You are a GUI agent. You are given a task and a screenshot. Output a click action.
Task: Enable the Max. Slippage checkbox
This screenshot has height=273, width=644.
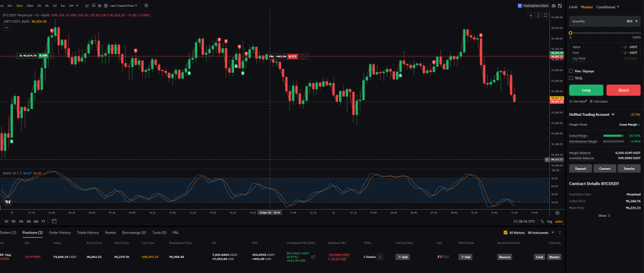[571, 70]
